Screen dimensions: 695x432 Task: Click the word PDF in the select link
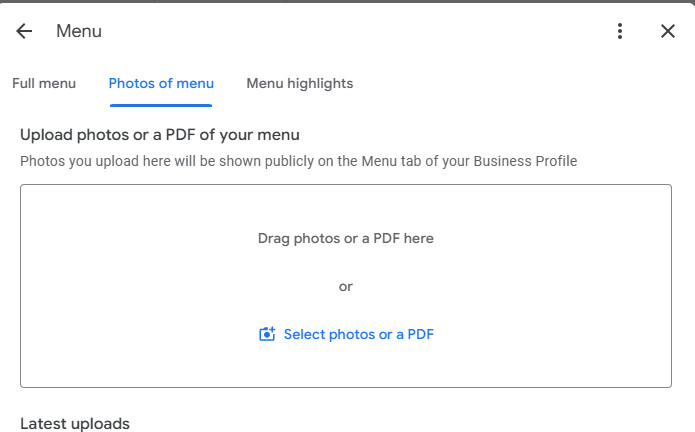click(x=421, y=334)
